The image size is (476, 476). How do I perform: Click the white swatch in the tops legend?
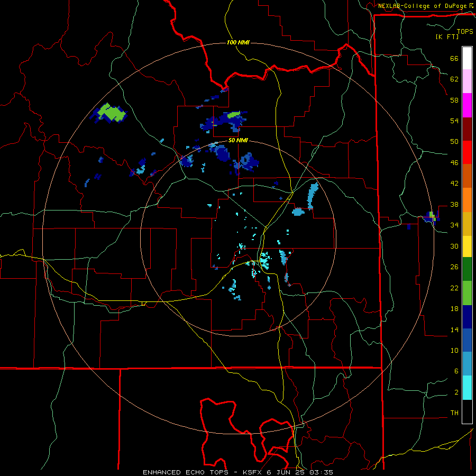tap(467, 58)
